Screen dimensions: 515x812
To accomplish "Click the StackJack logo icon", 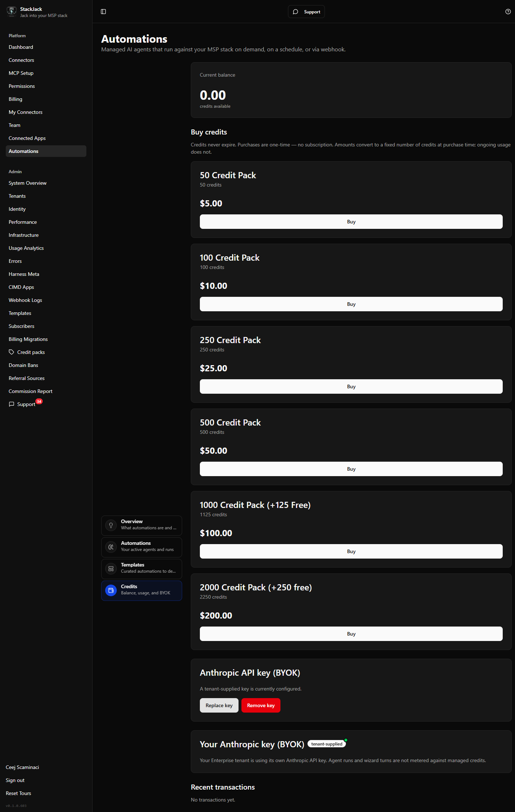I will [12, 12].
